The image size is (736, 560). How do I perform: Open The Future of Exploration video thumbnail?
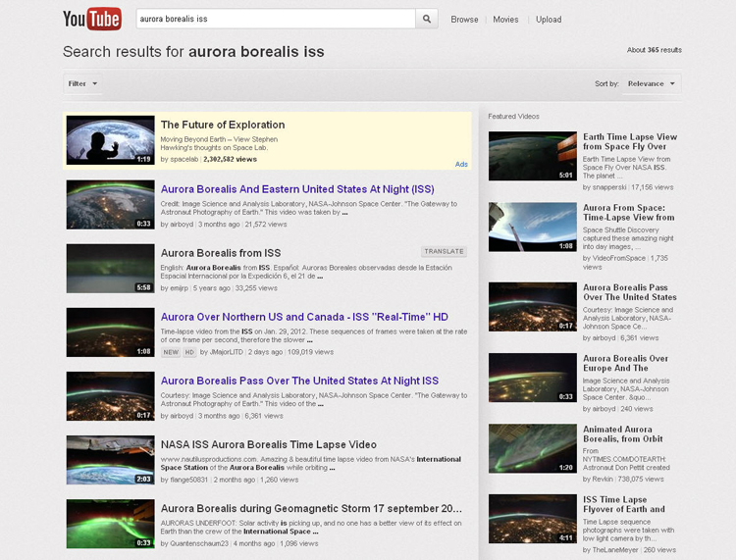tap(110, 141)
